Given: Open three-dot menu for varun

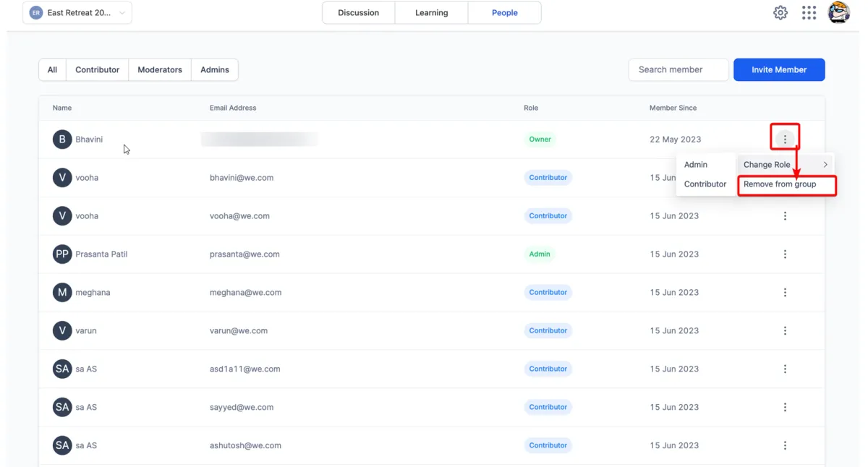Looking at the screenshot, I should point(785,331).
